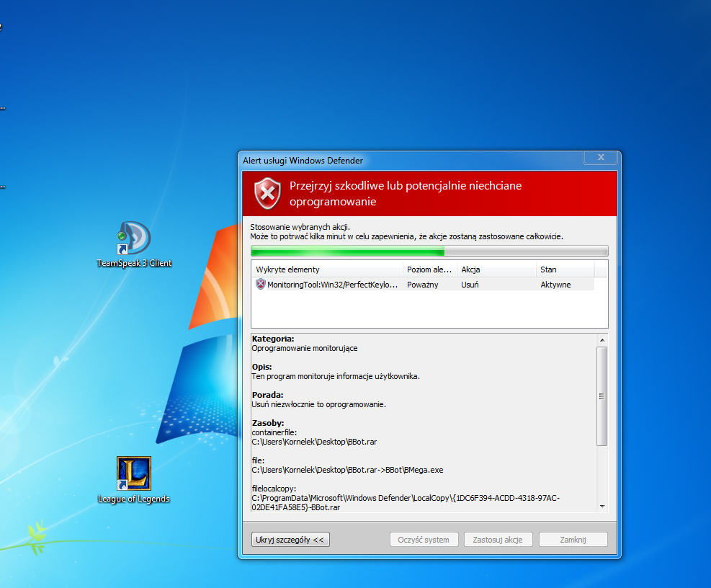711x588 pixels.
Task: Click the Zamknij button
Action: click(573, 540)
